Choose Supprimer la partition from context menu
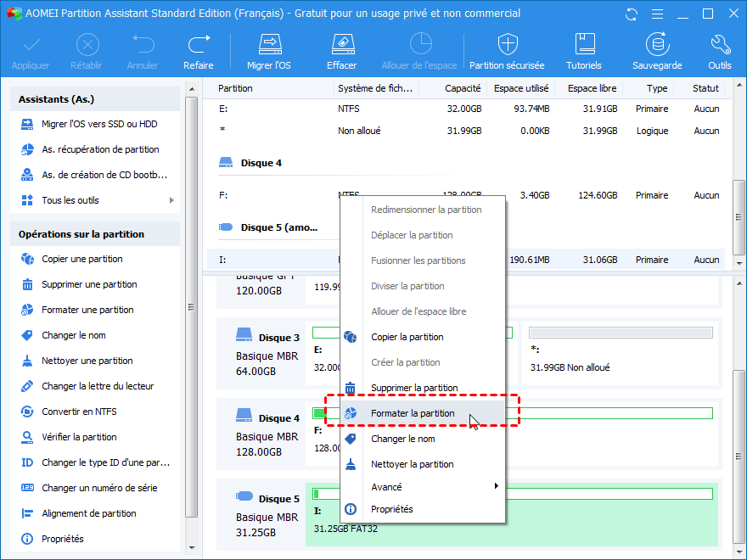 tap(413, 388)
